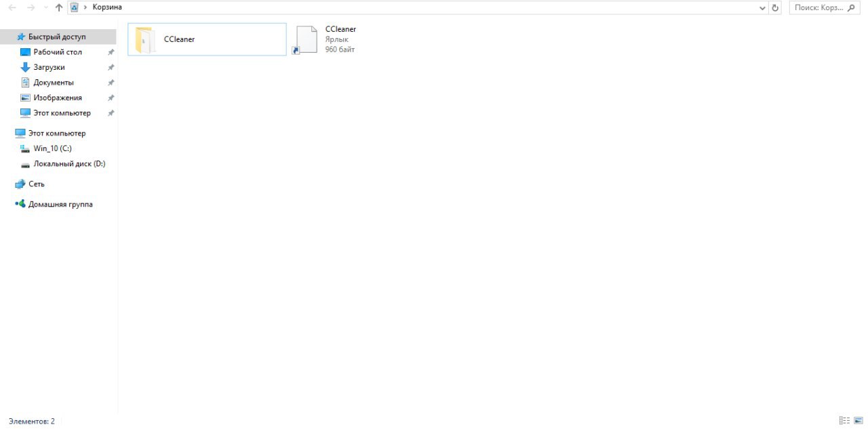The image size is (868, 429).
Task: Open Изображения in quick access
Action: [x=58, y=98]
